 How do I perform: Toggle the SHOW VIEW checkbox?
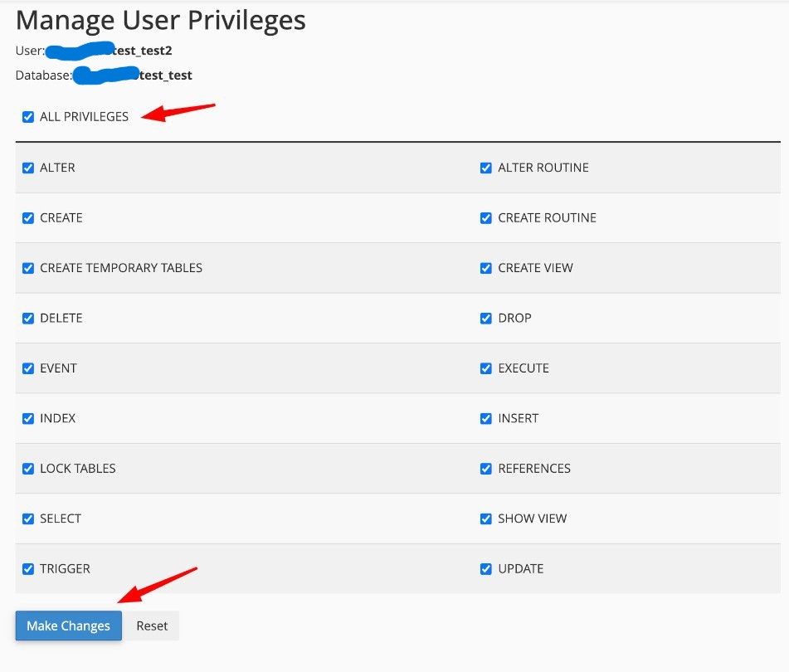point(486,519)
